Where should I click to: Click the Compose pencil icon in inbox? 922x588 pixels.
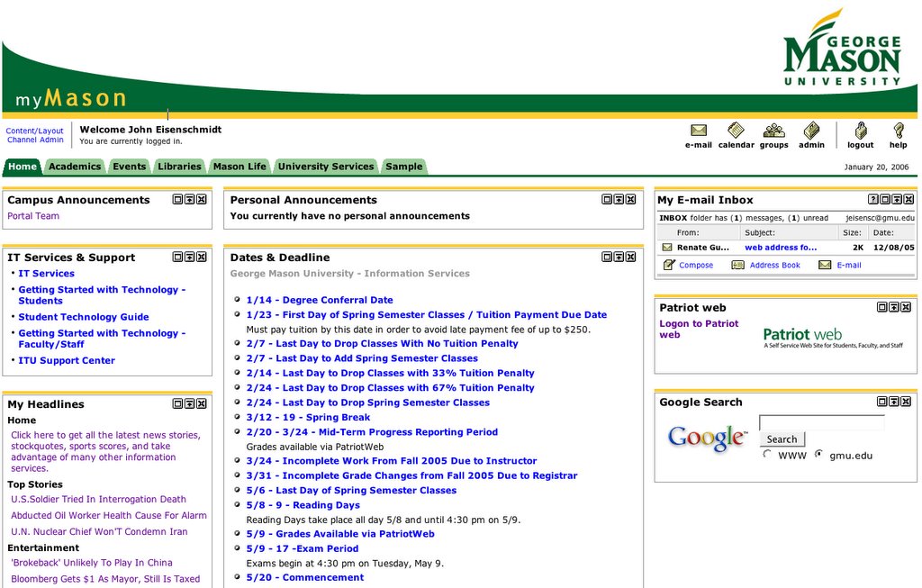coord(669,265)
